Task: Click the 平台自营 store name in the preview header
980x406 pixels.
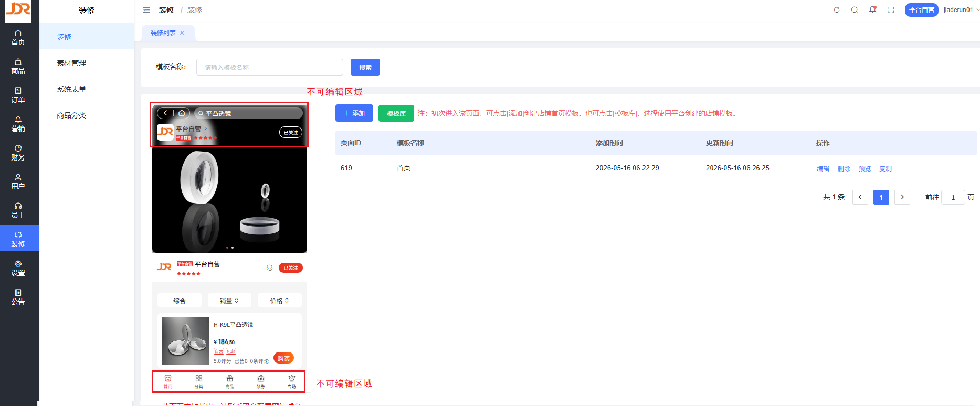Action: (x=188, y=129)
